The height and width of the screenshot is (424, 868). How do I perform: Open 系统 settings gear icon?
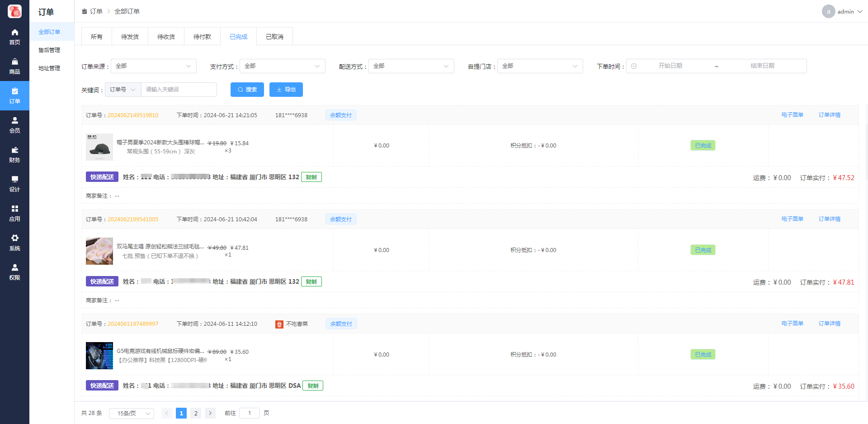coord(14,243)
